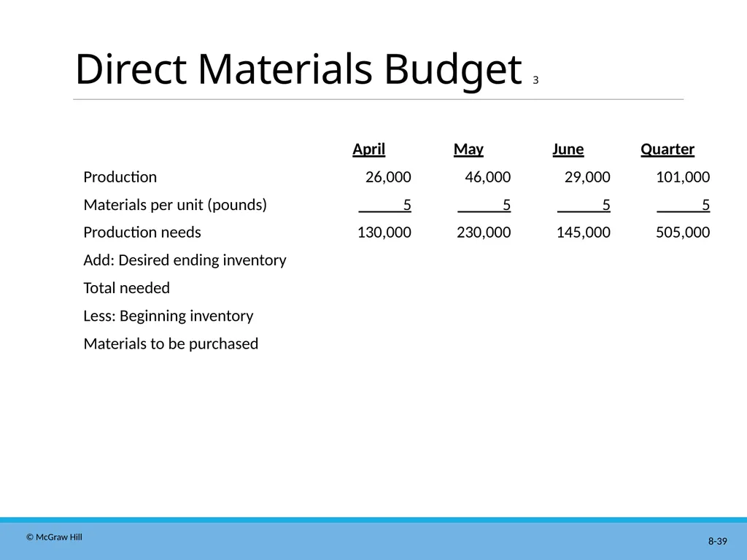Select the 'June' column header

(568, 149)
